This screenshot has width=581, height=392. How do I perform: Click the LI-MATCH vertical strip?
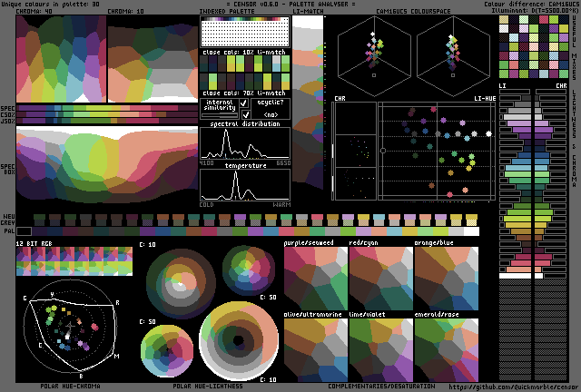[308, 102]
